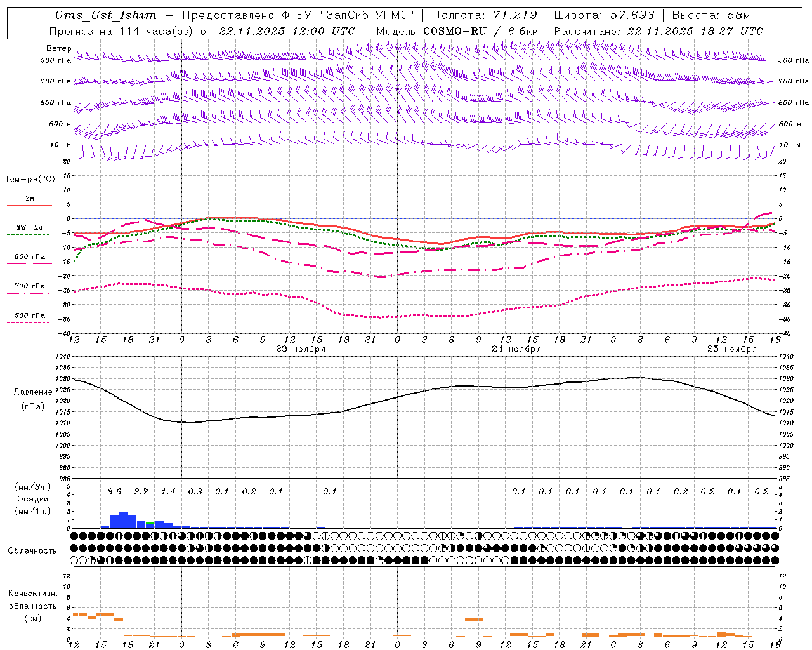Click the 0.3 precipitation amount value

pos(195,491)
